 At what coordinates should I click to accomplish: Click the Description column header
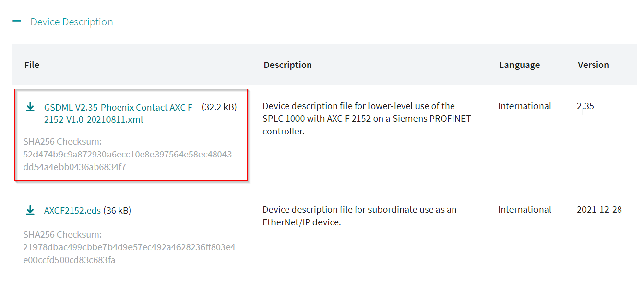[287, 65]
